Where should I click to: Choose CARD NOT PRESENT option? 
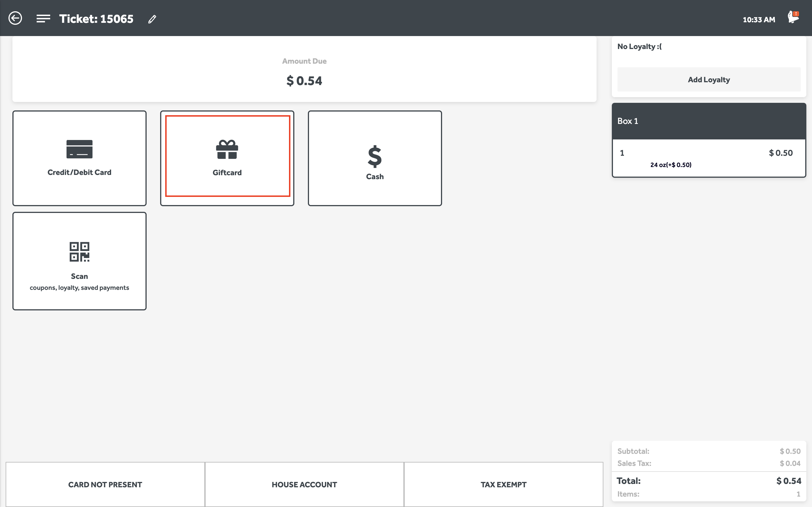[105, 484]
